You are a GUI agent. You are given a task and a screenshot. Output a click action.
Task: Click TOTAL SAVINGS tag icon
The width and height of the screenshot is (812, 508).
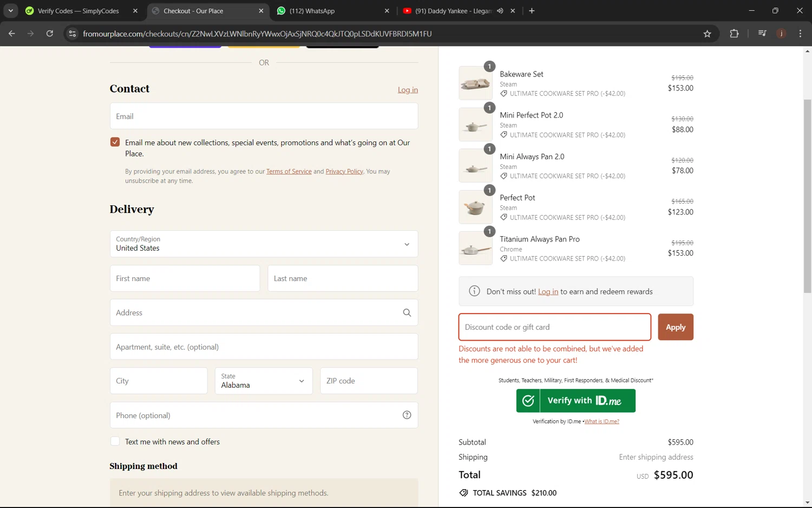point(463,493)
